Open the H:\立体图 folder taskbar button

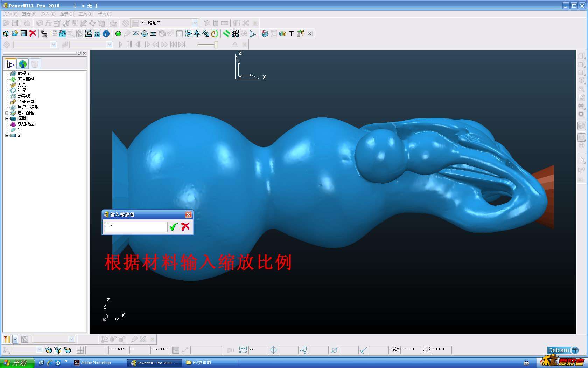click(211, 363)
